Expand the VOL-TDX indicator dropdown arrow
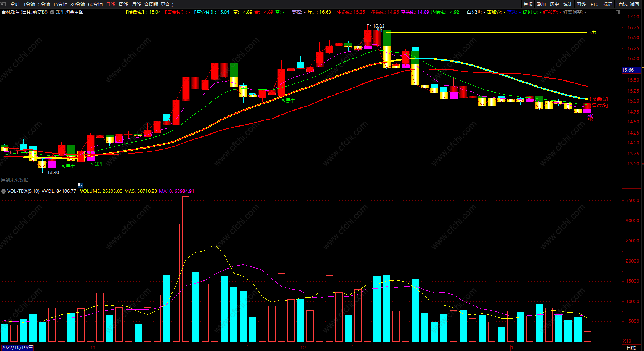 pyautogui.click(x=3, y=191)
